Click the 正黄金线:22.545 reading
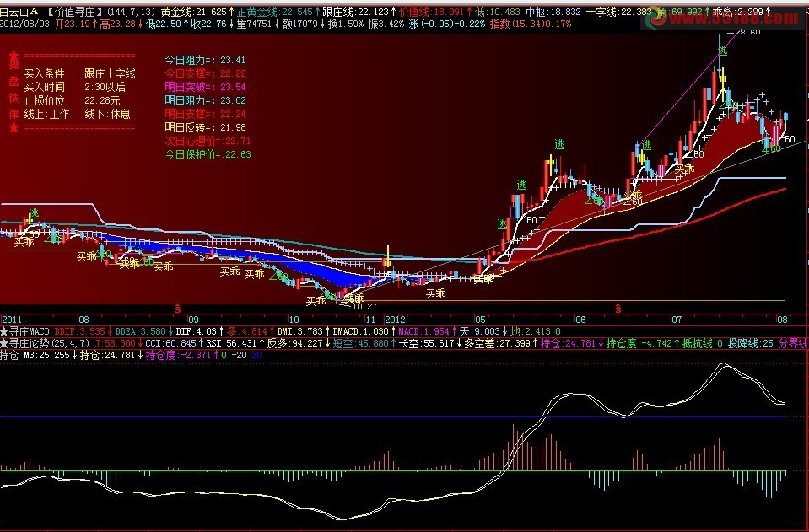Screen dimensions: 809x532 tap(274, 11)
